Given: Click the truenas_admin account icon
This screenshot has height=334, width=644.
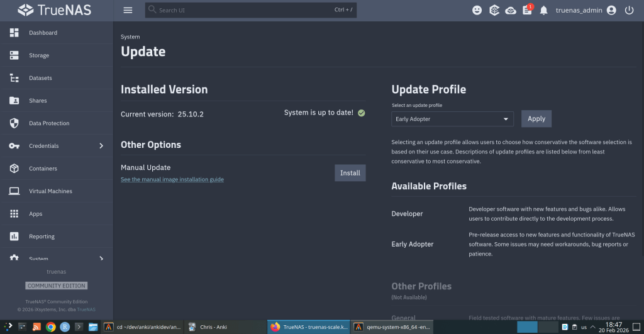Looking at the screenshot, I should [x=611, y=10].
